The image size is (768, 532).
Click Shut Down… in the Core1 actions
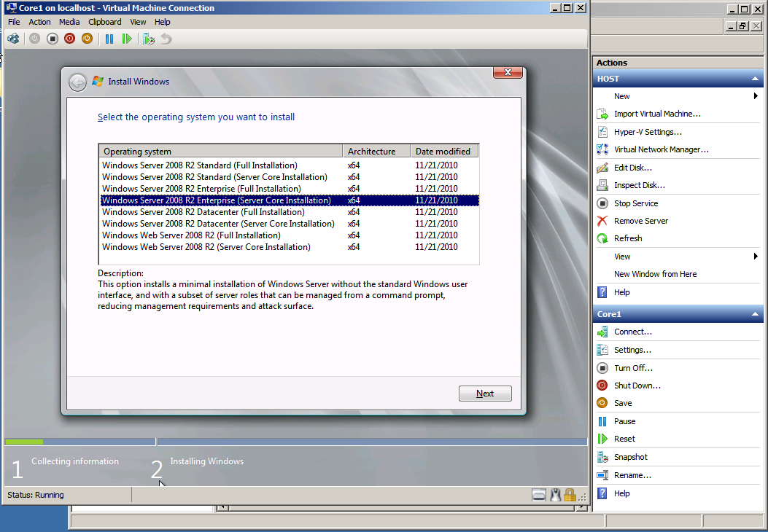click(x=637, y=386)
